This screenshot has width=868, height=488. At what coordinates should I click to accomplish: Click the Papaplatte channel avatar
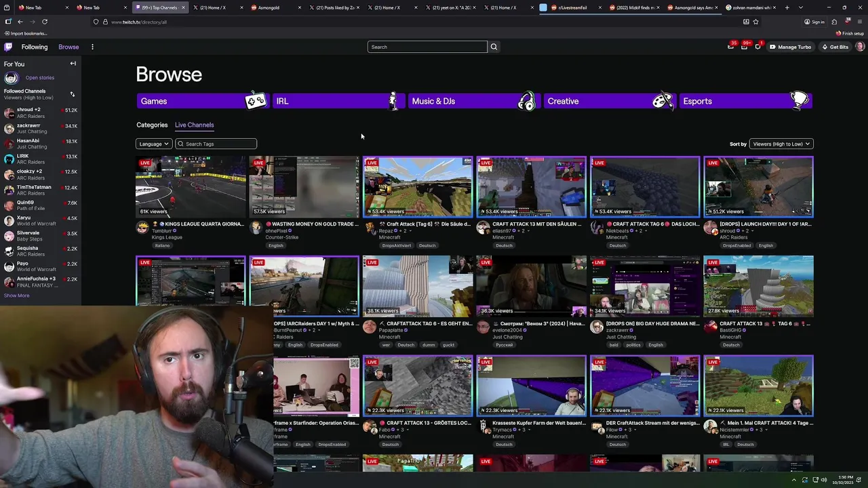click(x=370, y=327)
